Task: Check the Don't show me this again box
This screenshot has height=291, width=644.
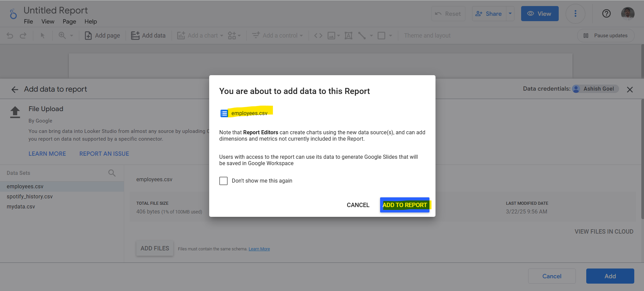Action: click(223, 181)
